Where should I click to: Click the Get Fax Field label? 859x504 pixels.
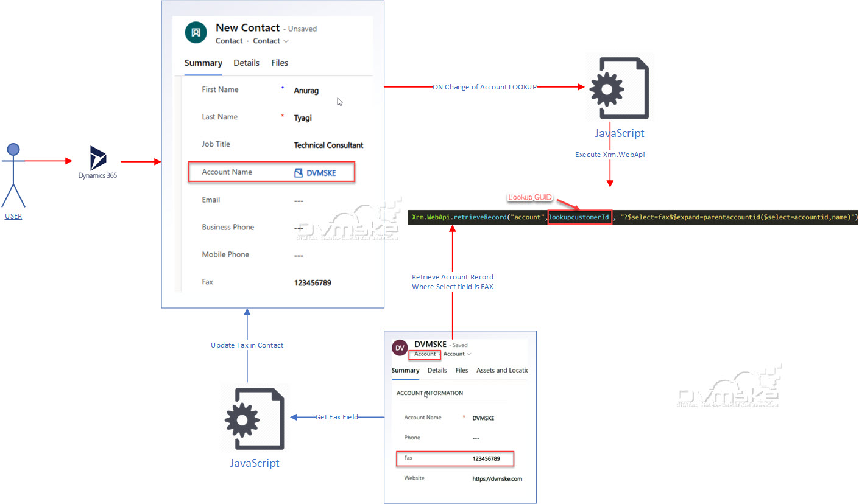coord(337,417)
